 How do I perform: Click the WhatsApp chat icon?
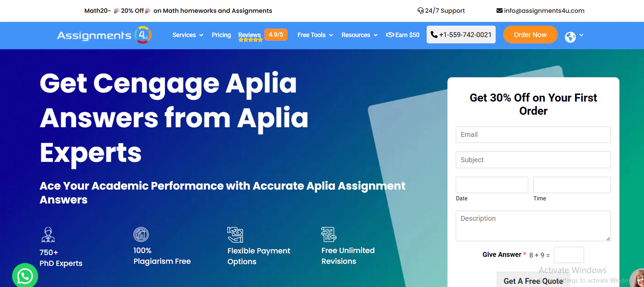point(25,276)
